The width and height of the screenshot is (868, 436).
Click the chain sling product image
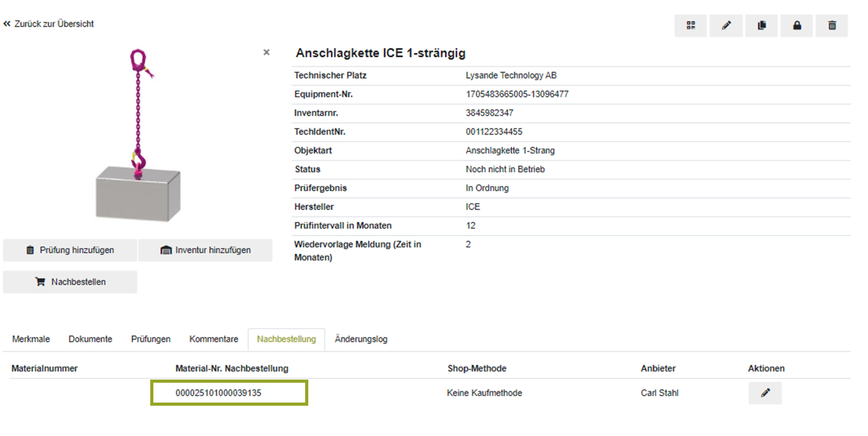coord(138,136)
